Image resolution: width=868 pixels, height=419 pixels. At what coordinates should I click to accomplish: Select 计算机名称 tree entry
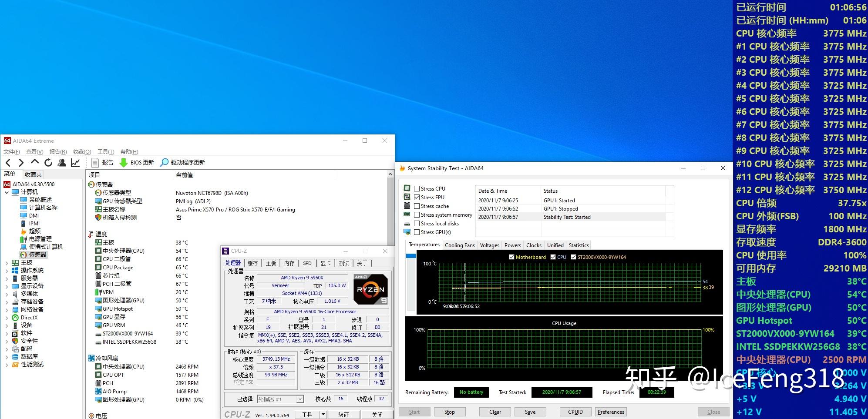coord(43,208)
